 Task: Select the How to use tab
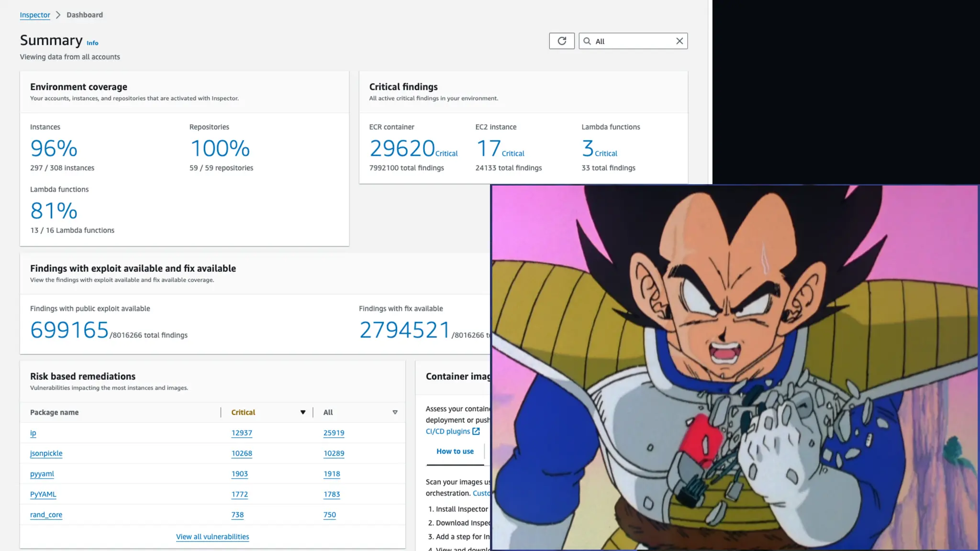tap(455, 451)
